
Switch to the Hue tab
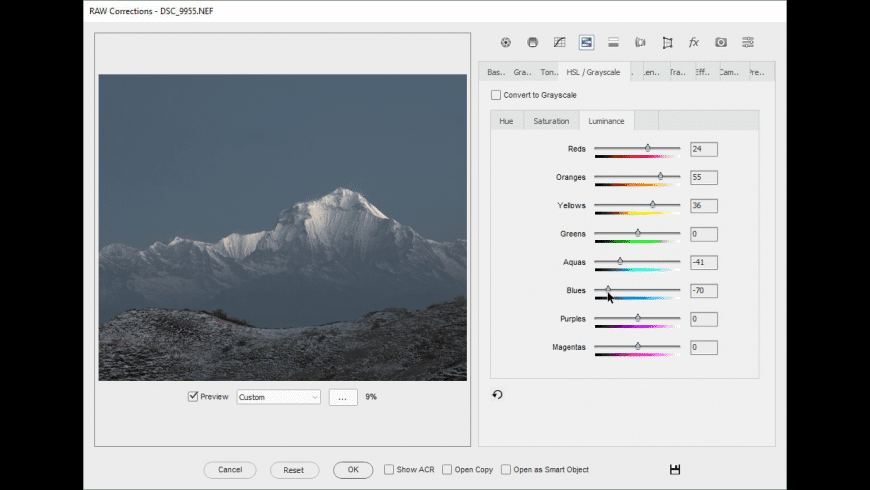[x=506, y=121]
